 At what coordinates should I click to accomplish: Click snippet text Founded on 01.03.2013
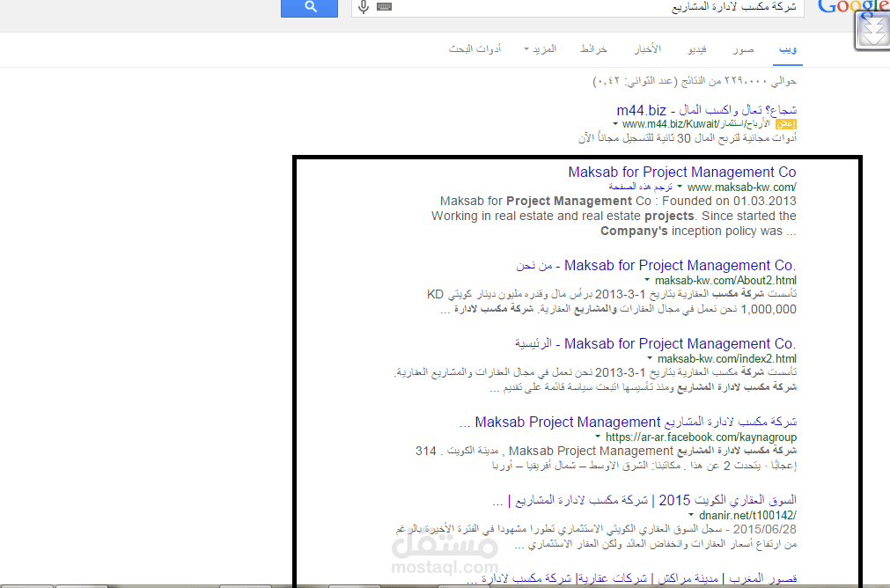[x=729, y=201]
